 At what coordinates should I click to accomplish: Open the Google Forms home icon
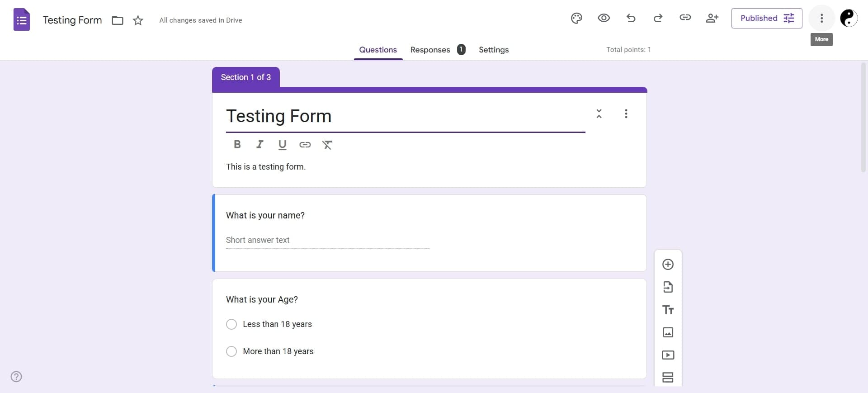(22, 19)
